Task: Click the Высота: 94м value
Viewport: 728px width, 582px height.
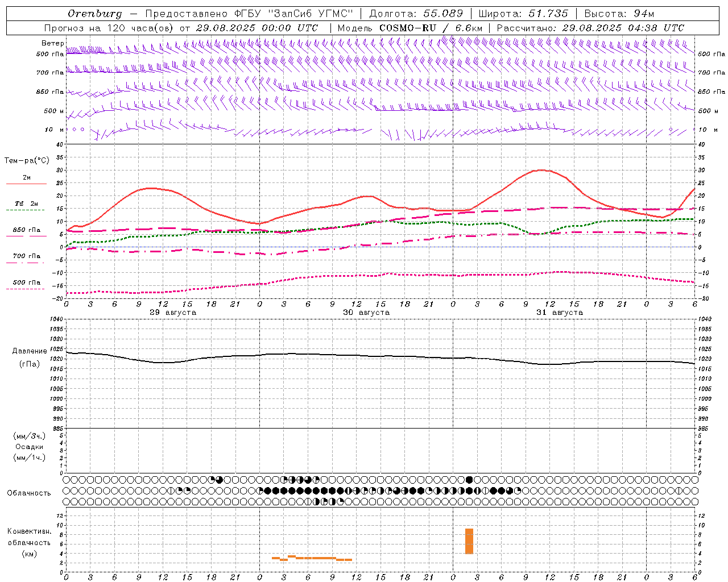Action: tap(619, 14)
